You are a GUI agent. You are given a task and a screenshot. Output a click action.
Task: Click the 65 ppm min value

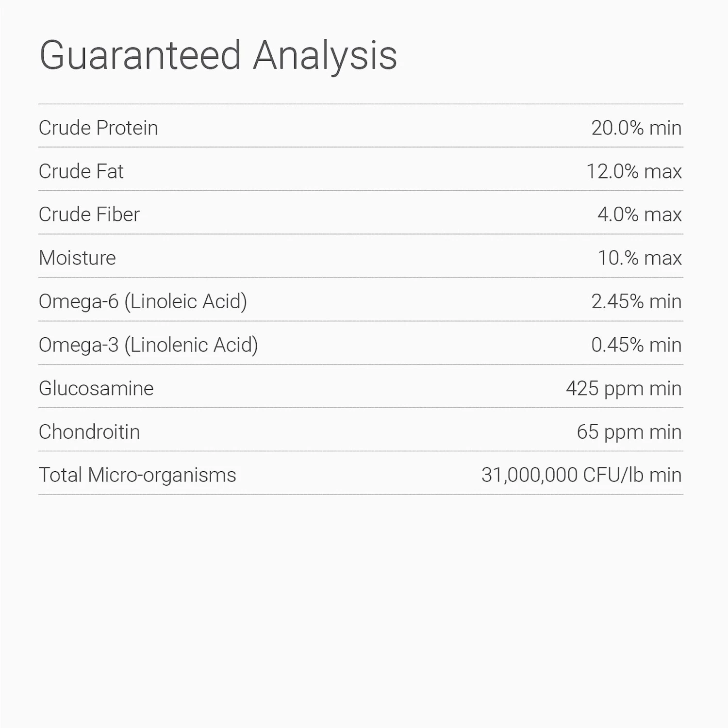click(629, 432)
